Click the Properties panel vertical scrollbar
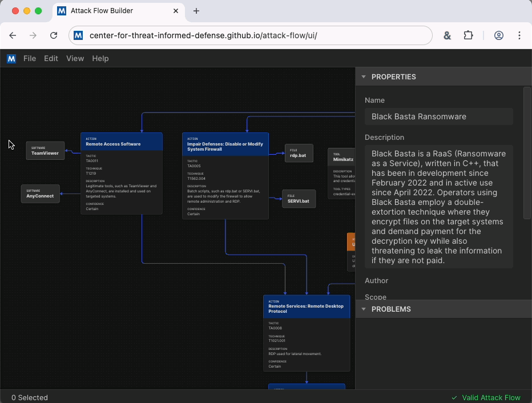 [527, 153]
